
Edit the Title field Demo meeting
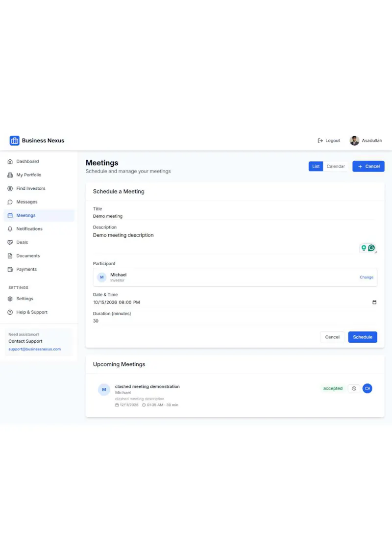(x=235, y=216)
